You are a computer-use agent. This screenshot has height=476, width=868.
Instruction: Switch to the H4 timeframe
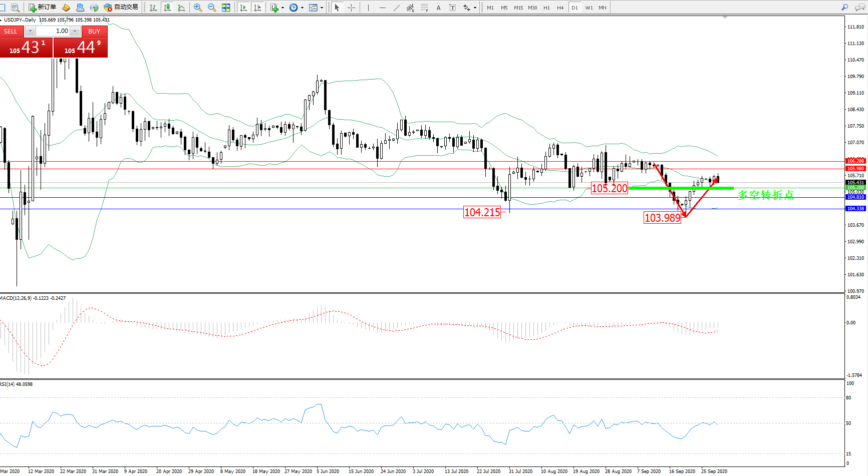click(x=560, y=8)
